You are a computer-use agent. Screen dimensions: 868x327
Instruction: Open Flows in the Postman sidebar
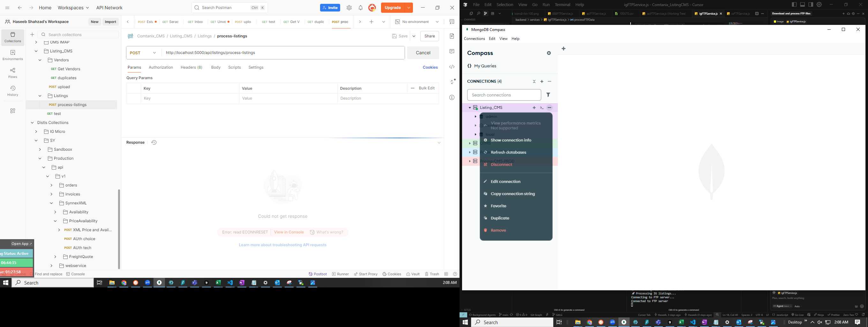(x=13, y=73)
